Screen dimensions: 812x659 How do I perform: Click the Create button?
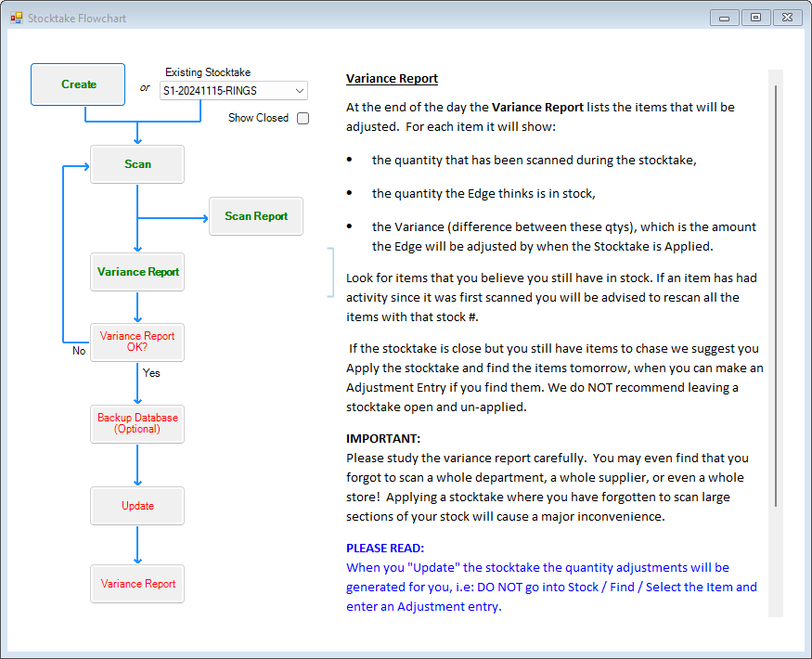click(x=77, y=84)
